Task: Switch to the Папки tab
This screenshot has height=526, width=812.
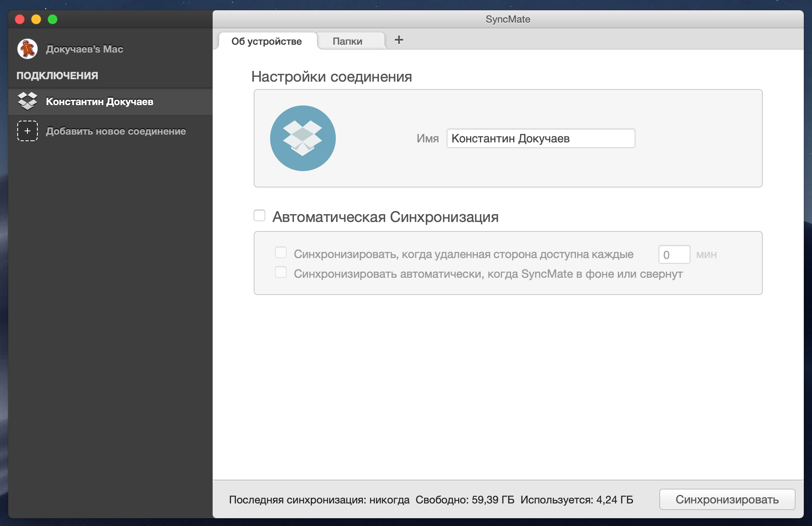Action: [347, 41]
